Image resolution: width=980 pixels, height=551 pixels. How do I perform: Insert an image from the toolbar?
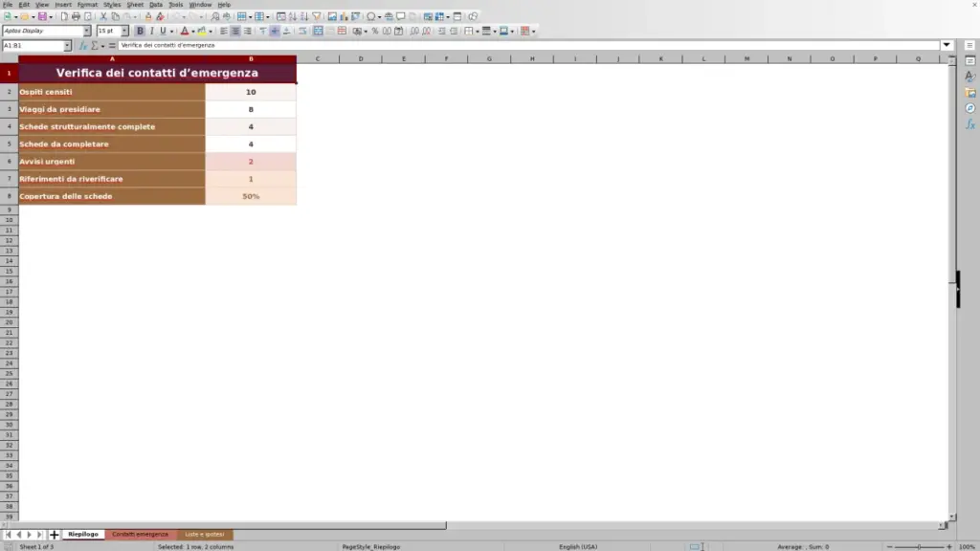click(332, 16)
